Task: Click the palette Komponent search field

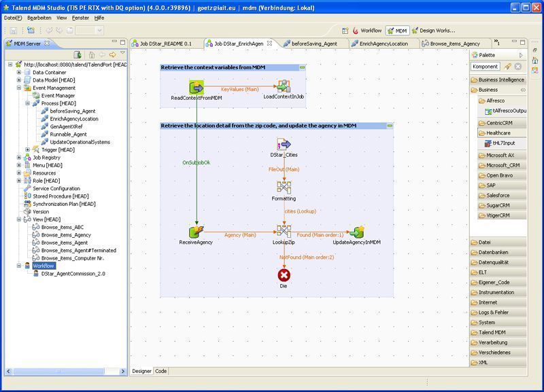Action: pos(486,66)
